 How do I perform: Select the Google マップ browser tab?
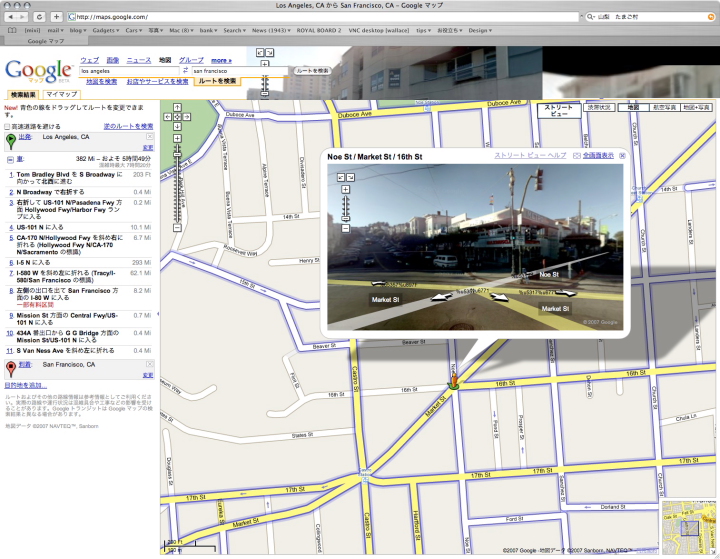46,41
